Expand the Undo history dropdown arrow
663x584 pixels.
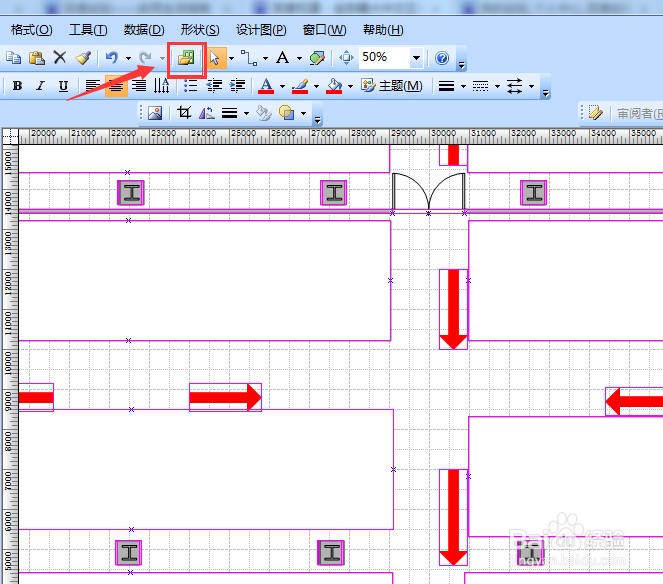(128, 58)
